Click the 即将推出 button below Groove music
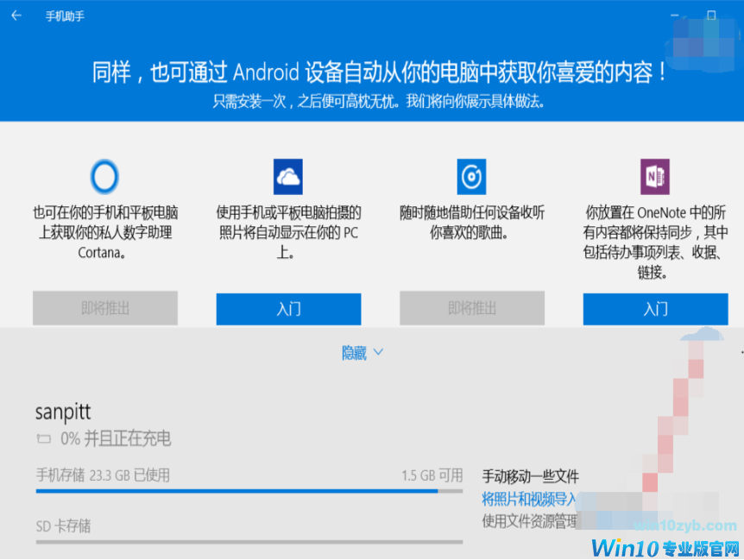This screenshot has height=560, width=744. [471, 309]
